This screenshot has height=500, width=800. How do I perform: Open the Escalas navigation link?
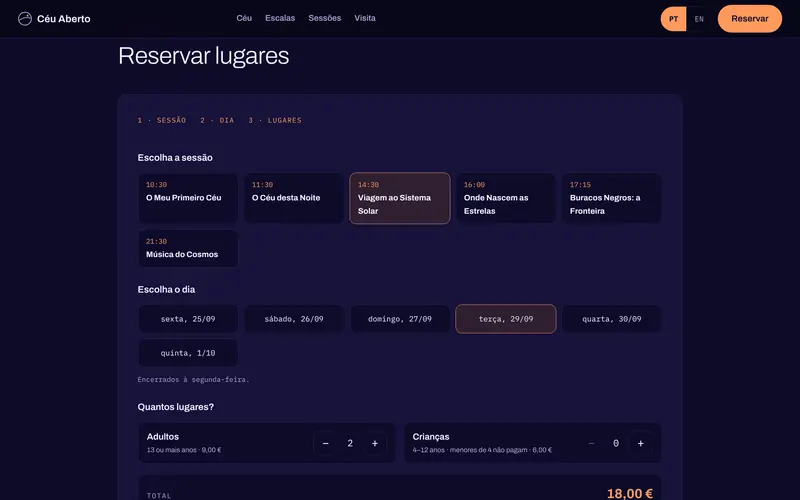point(280,18)
